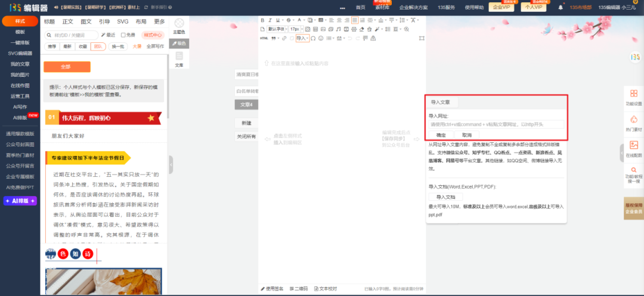Screen dimensions: 644x296
Task: Insert special character omega symbol
Action: pyautogui.click(x=313, y=38)
